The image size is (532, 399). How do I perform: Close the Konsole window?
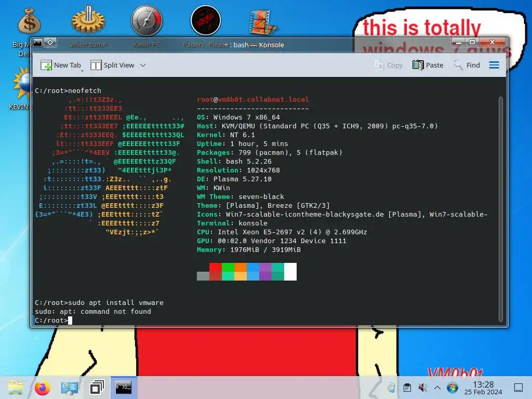tap(493, 43)
